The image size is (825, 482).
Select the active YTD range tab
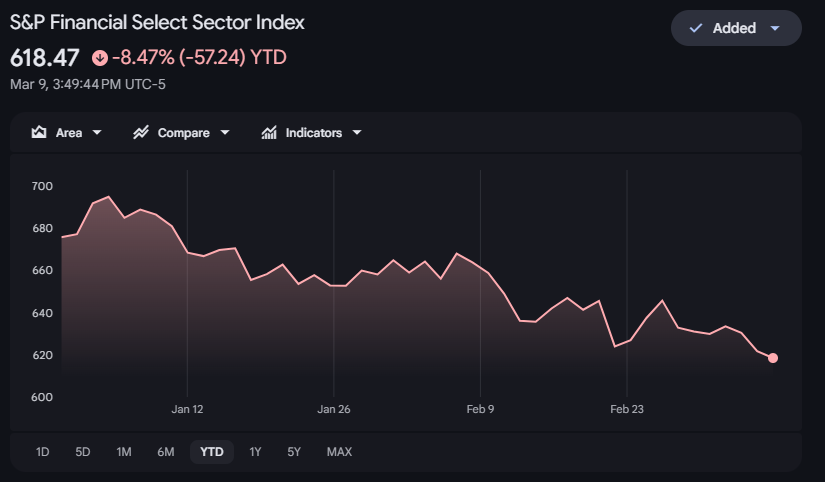tap(212, 452)
